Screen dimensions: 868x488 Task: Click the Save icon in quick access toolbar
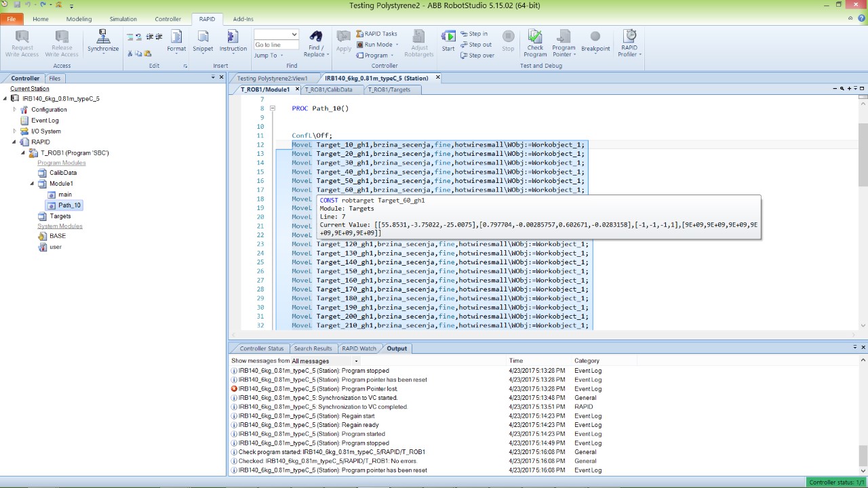point(17,5)
